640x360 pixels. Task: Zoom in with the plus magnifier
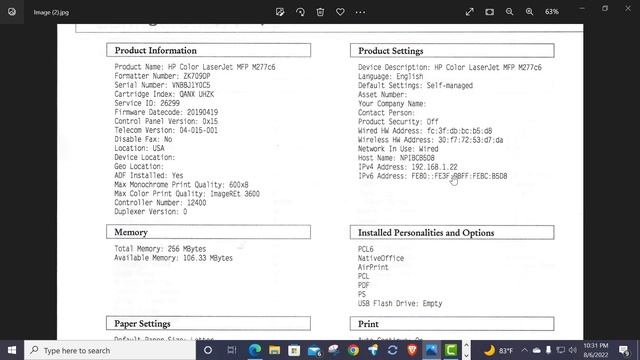click(x=529, y=12)
